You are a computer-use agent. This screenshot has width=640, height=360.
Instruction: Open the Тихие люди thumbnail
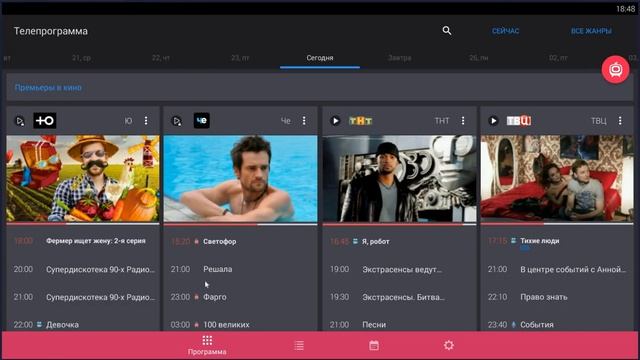click(x=557, y=179)
